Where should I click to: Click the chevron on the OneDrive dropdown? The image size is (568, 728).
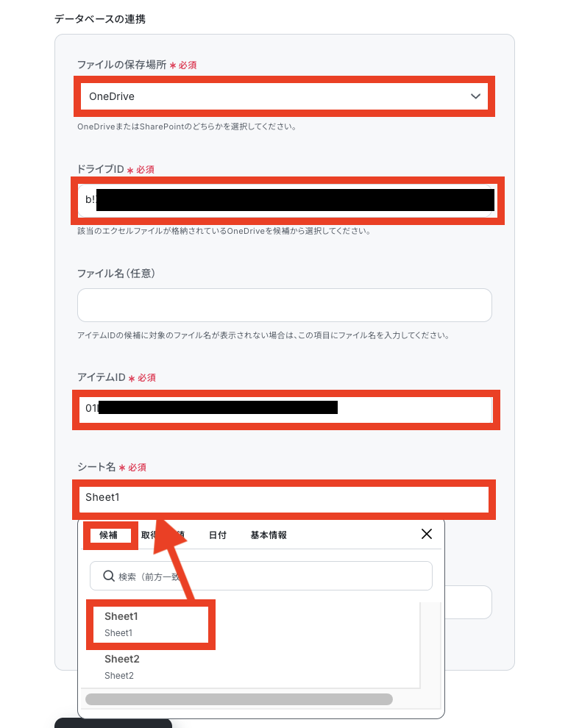(x=475, y=96)
